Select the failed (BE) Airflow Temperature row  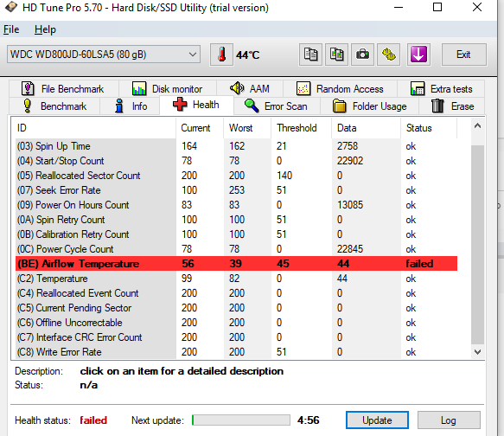[x=237, y=264]
